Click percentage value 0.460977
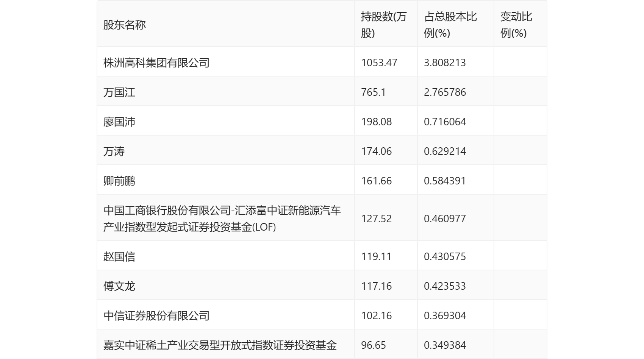This screenshot has height=359, width=644. 445,219
